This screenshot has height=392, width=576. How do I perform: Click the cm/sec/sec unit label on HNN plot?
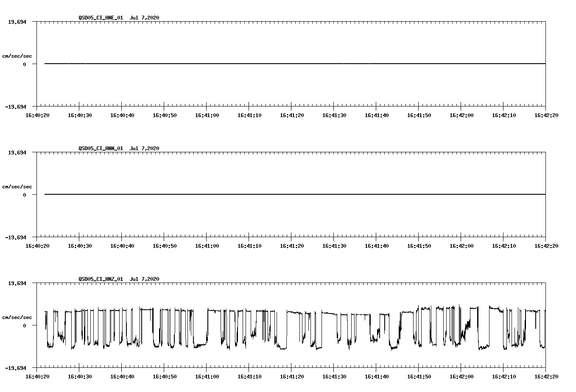(17, 187)
